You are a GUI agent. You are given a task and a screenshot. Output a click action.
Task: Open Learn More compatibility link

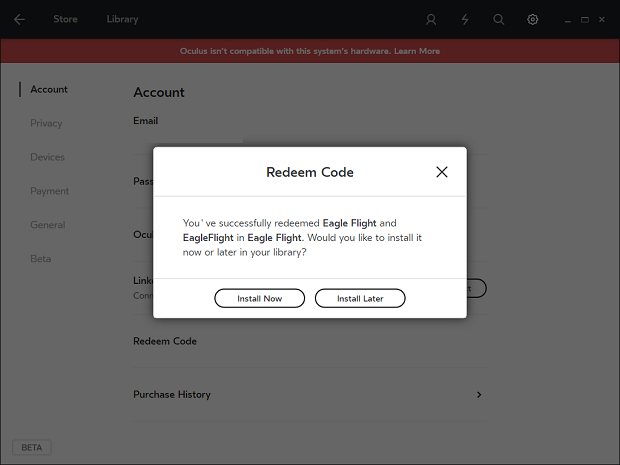point(417,51)
